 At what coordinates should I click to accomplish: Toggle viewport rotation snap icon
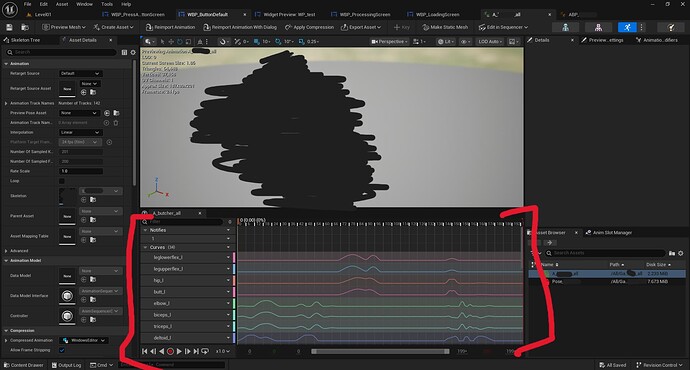coord(278,42)
